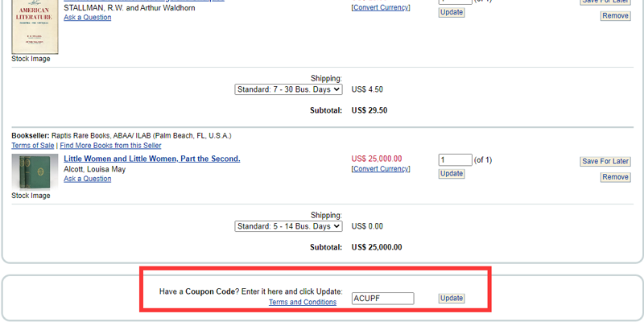Click Ask a Question under Alcott book
This screenshot has height=322, width=644.
pyautogui.click(x=87, y=179)
